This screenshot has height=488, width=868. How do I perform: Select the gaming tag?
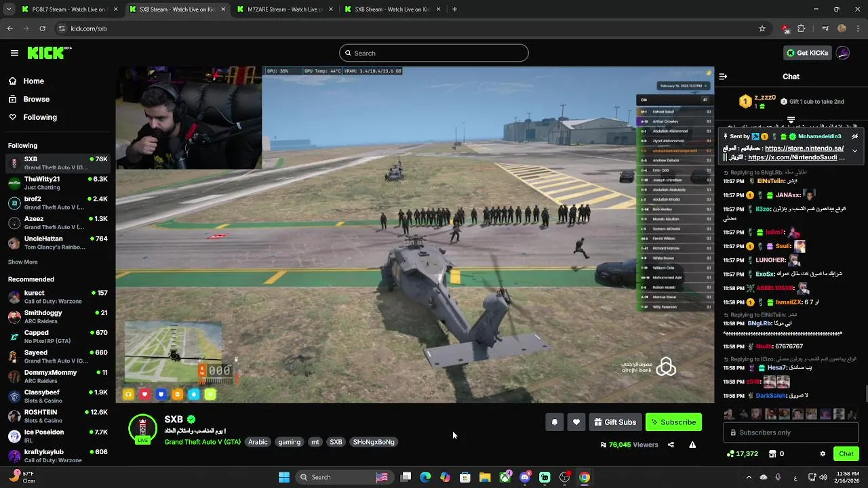(289, 442)
